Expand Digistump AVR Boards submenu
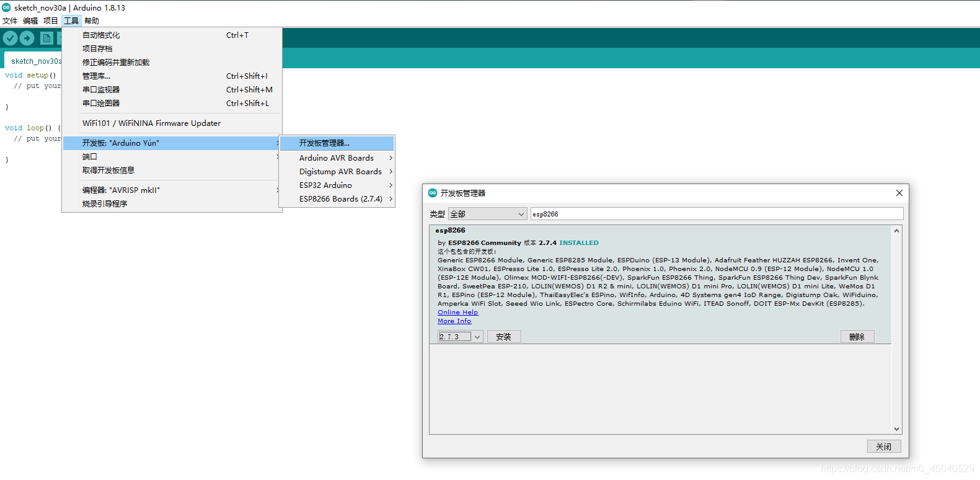 tap(337, 172)
